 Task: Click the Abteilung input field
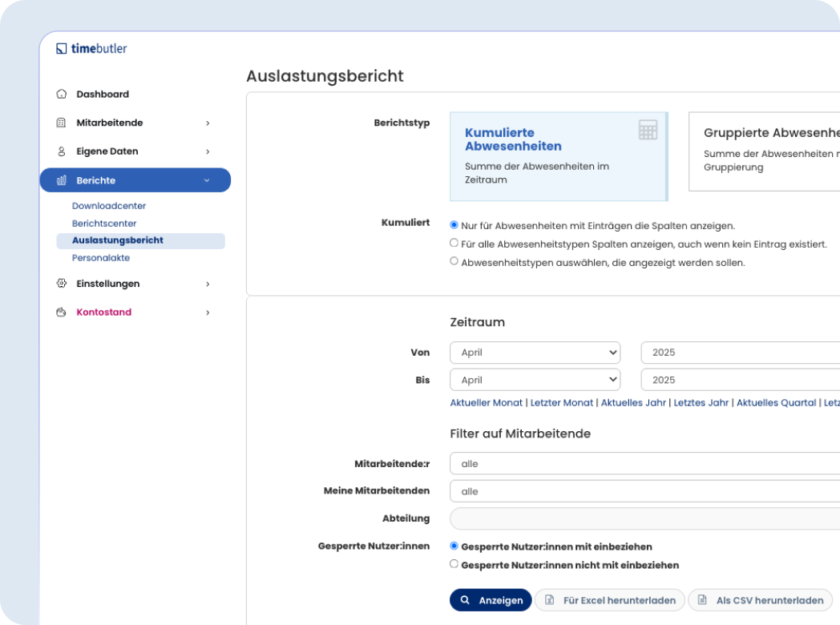coord(645,519)
